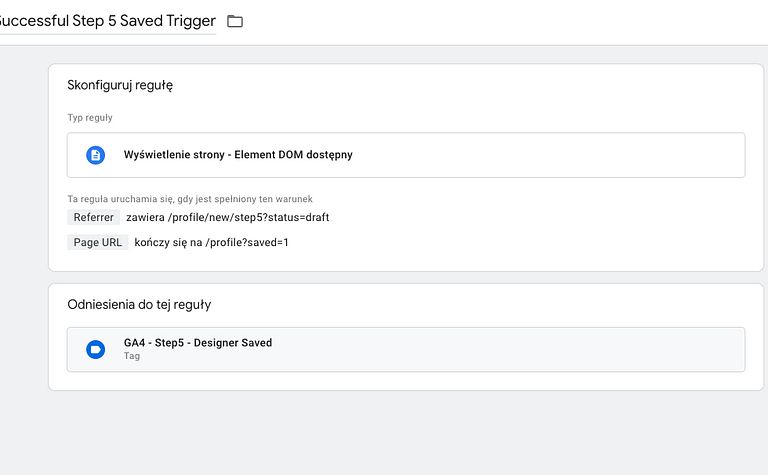The height and width of the screenshot is (475, 768).
Task: Click the Referrer variable chip
Action: point(93,217)
